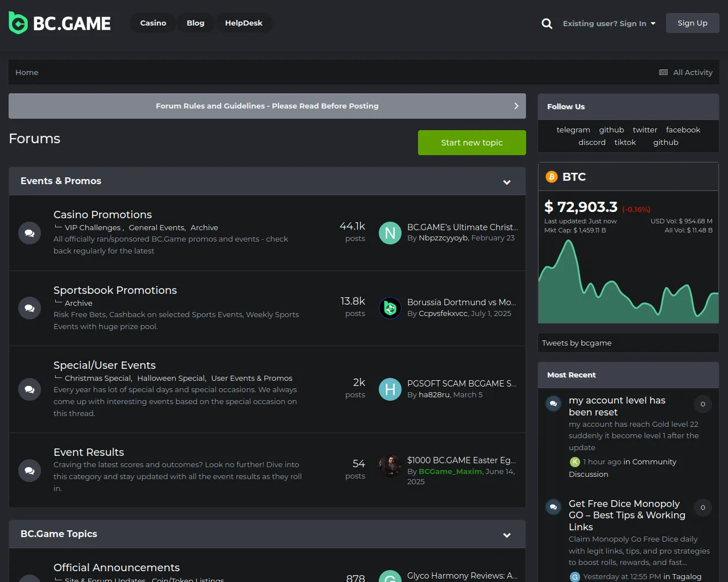Open User Events & Promos subforum
This screenshot has width=728, height=582.
click(252, 378)
